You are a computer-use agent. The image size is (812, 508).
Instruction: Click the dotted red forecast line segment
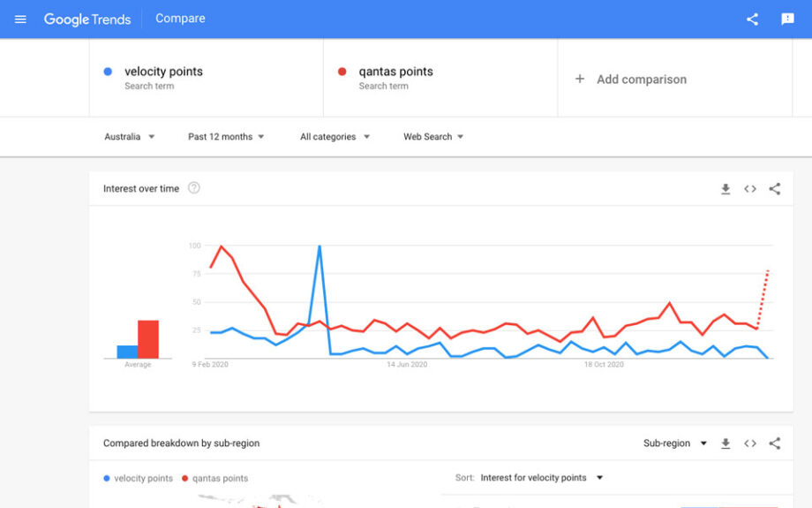[x=763, y=299]
